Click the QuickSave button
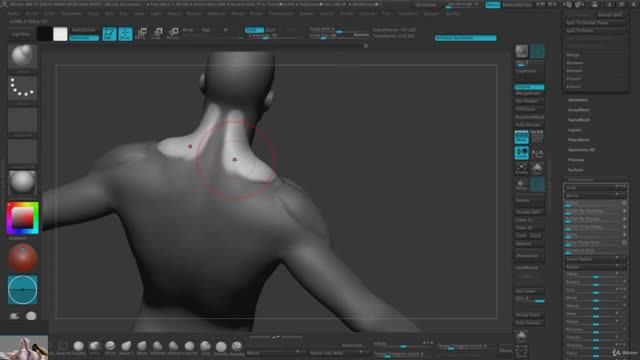 [x=426, y=5]
